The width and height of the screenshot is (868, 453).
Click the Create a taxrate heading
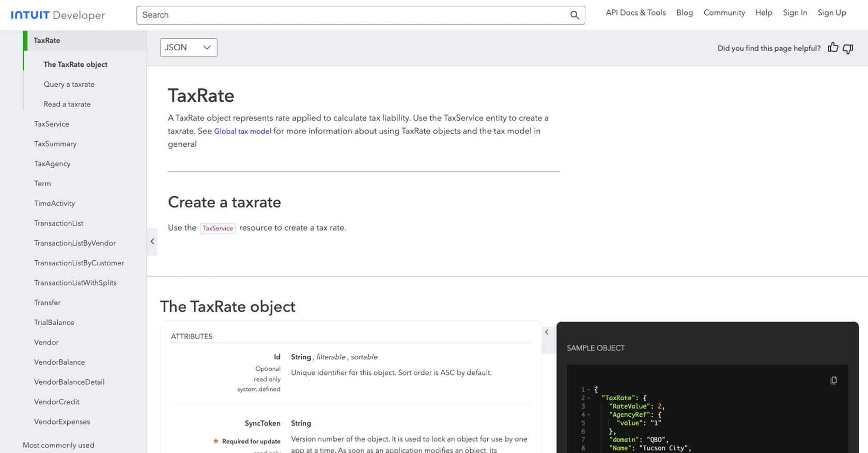[224, 202]
